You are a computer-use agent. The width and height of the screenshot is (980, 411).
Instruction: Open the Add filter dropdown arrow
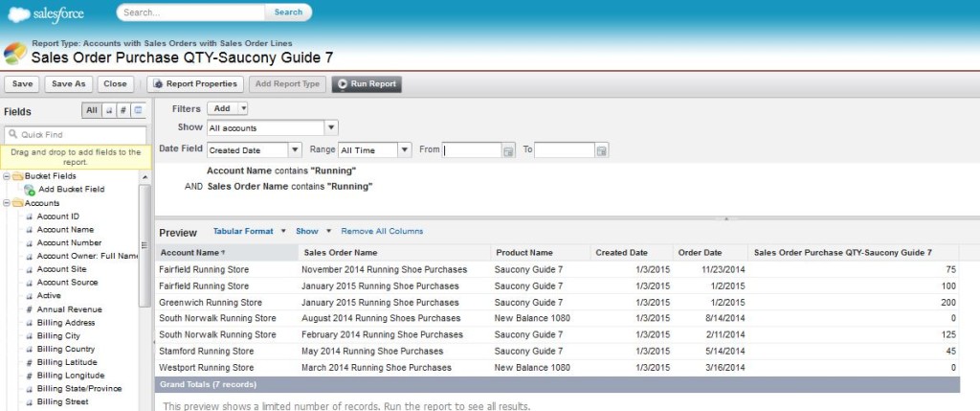[243, 108]
